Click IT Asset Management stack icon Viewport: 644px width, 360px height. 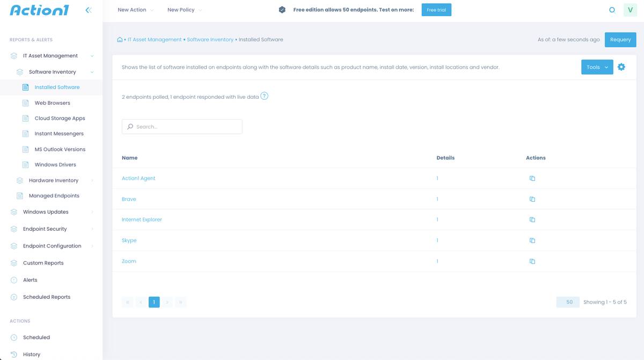(x=14, y=56)
